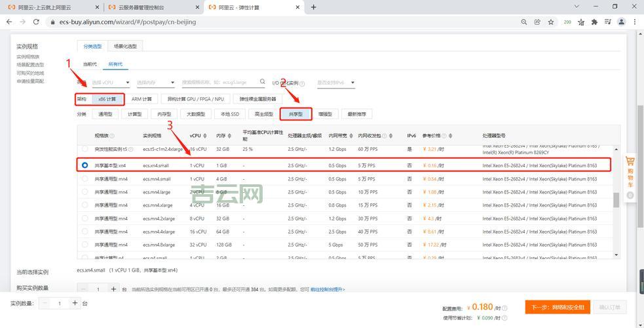
Task: Open the reading list playlist icon
Action: pyautogui.click(x=608, y=22)
